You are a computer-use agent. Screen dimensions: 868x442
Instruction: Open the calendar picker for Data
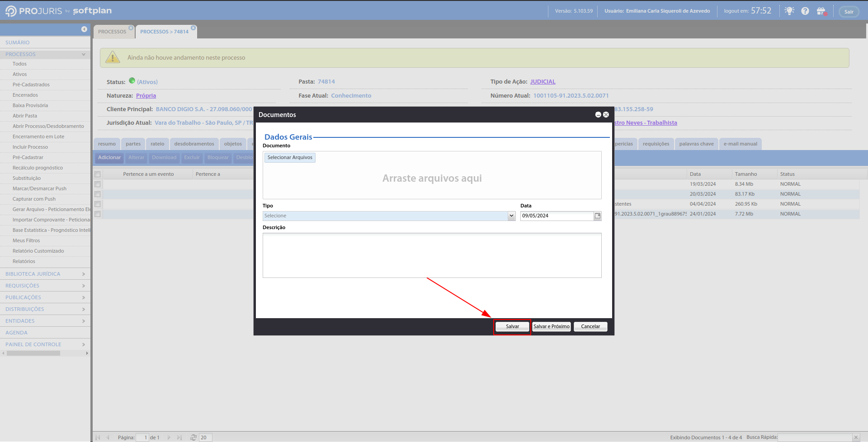pyautogui.click(x=598, y=216)
